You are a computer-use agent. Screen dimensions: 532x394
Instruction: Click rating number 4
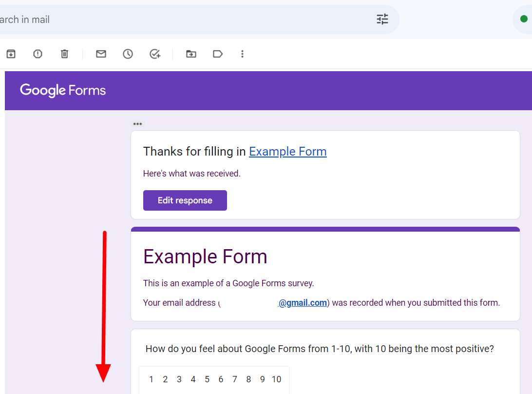coord(193,379)
